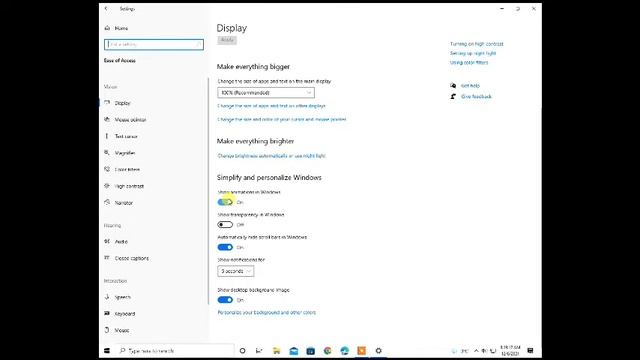
Task: Open Cortana circle icon on taskbar
Action: (x=242, y=351)
